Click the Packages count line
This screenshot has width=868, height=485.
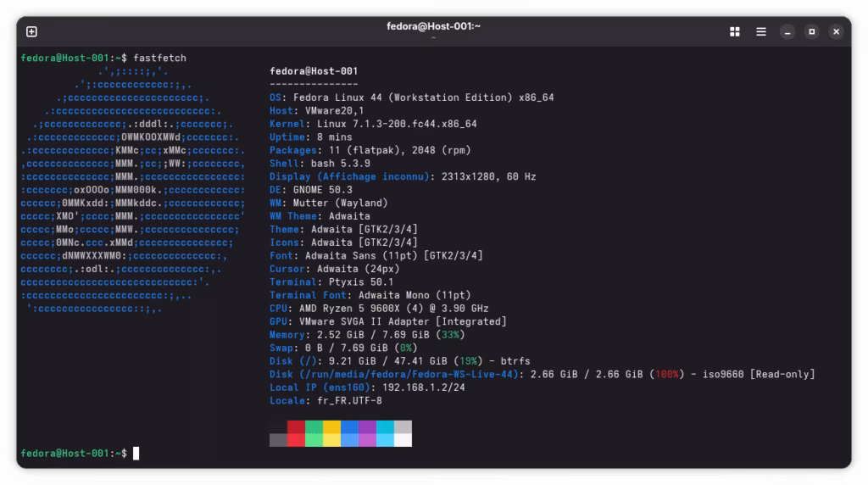[370, 150]
